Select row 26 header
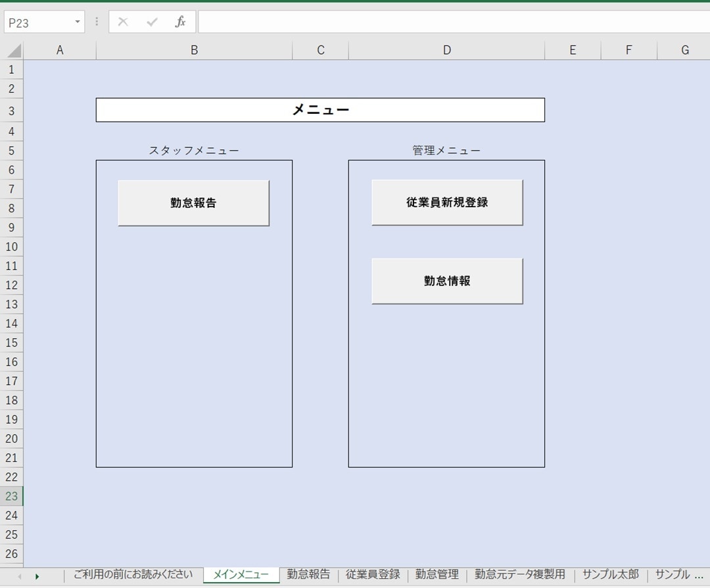This screenshot has height=588, width=710. click(11, 554)
